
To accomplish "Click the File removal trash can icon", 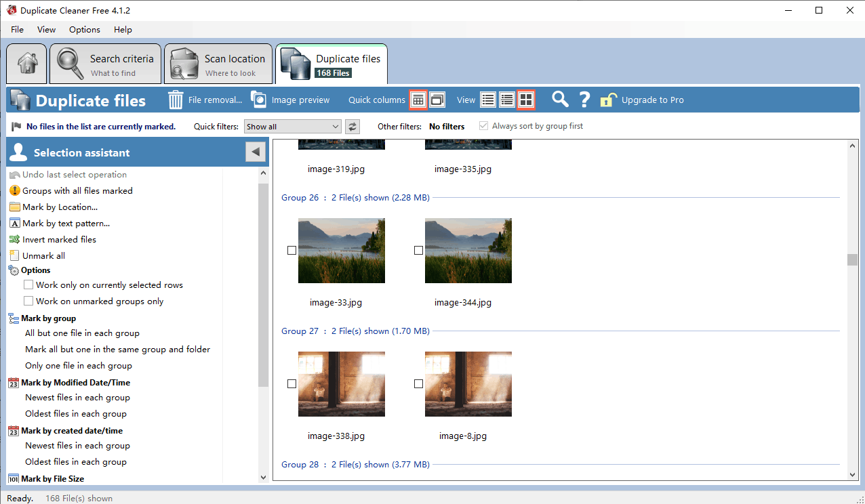I will coord(176,100).
